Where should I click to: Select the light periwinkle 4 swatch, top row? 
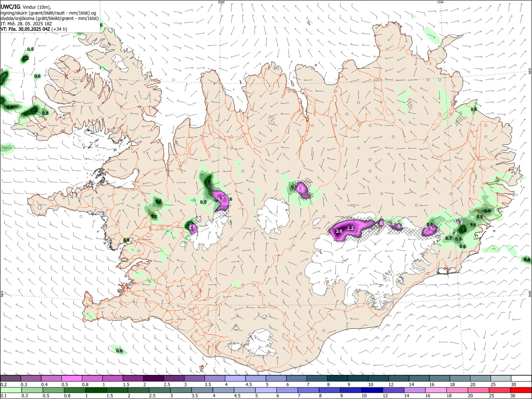(x=235, y=378)
